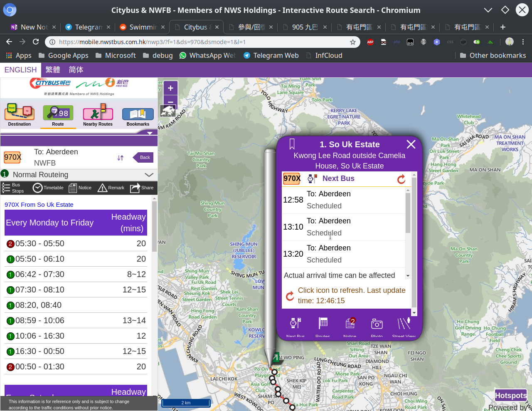Click the second stop marker on map route
The image size is (532, 411).
tap(272, 378)
